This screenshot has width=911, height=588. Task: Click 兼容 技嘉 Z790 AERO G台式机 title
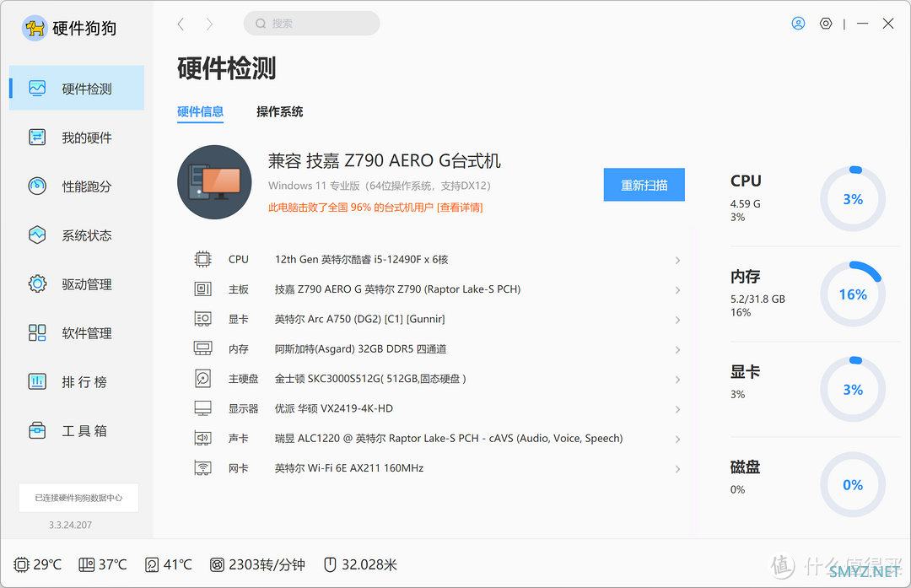tap(384, 160)
